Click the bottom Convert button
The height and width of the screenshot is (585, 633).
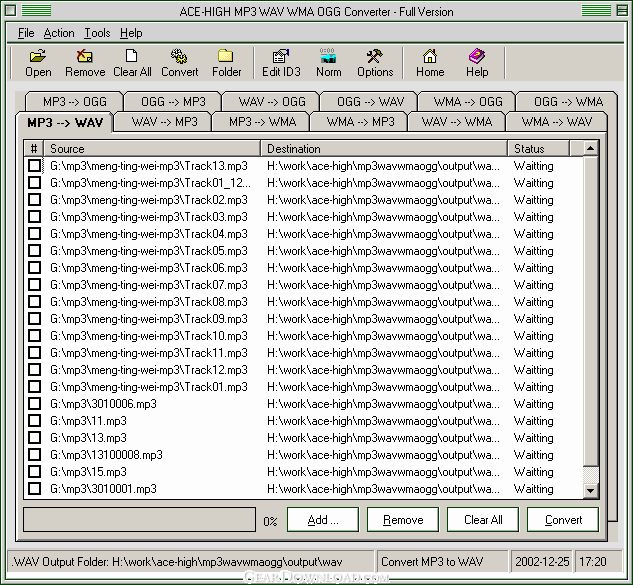pyautogui.click(x=563, y=520)
